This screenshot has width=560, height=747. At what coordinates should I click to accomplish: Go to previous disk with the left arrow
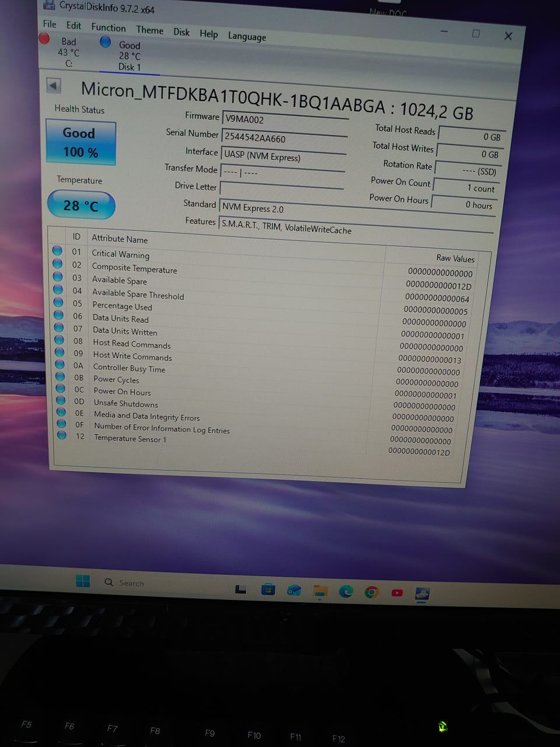[54, 86]
